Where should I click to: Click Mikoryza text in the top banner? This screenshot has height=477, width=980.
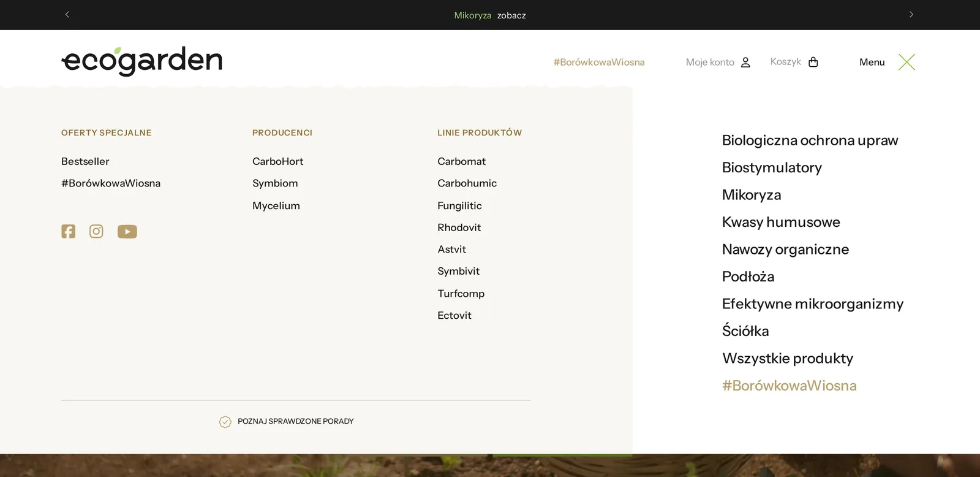(473, 15)
